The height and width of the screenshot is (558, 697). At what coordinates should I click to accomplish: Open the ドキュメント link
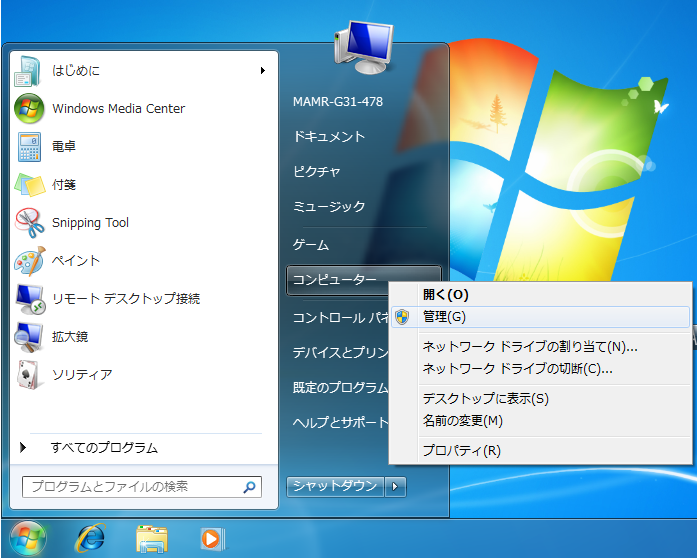[x=329, y=137]
